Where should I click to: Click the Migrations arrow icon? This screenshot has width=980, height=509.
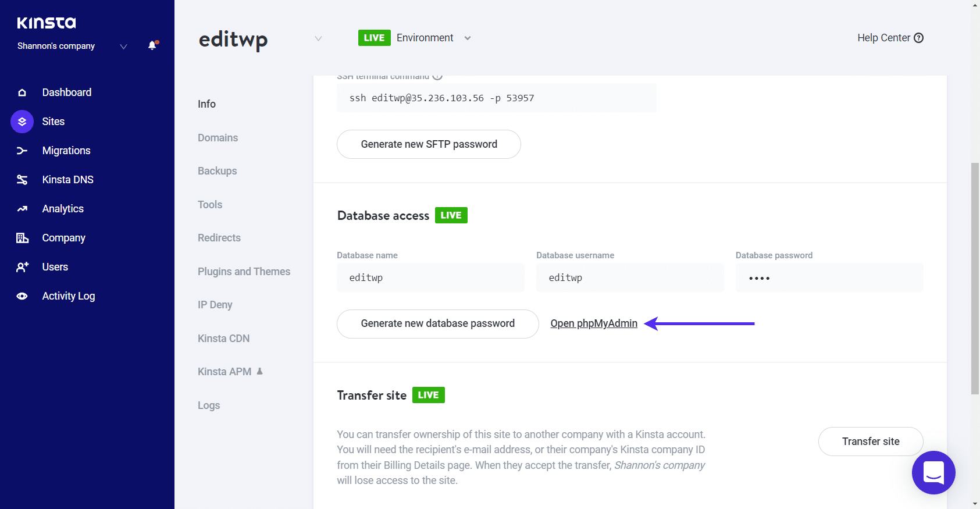[22, 151]
